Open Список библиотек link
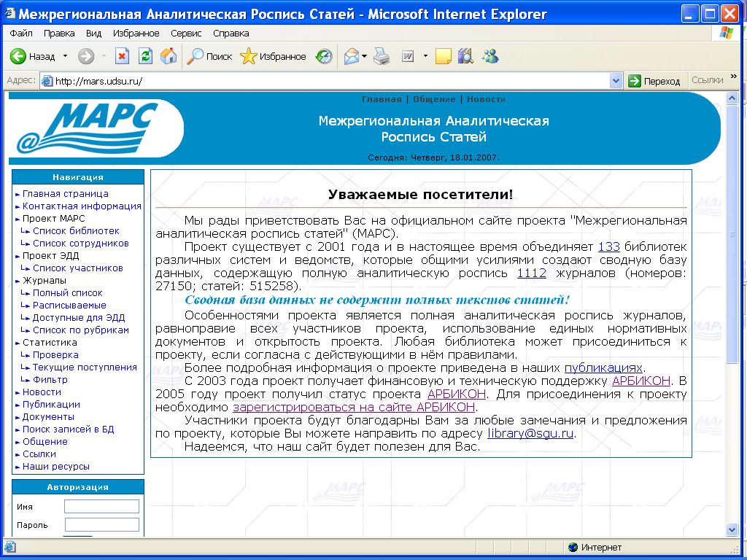The width and height of the screenshot is (747, 560). tap(76, 231)
